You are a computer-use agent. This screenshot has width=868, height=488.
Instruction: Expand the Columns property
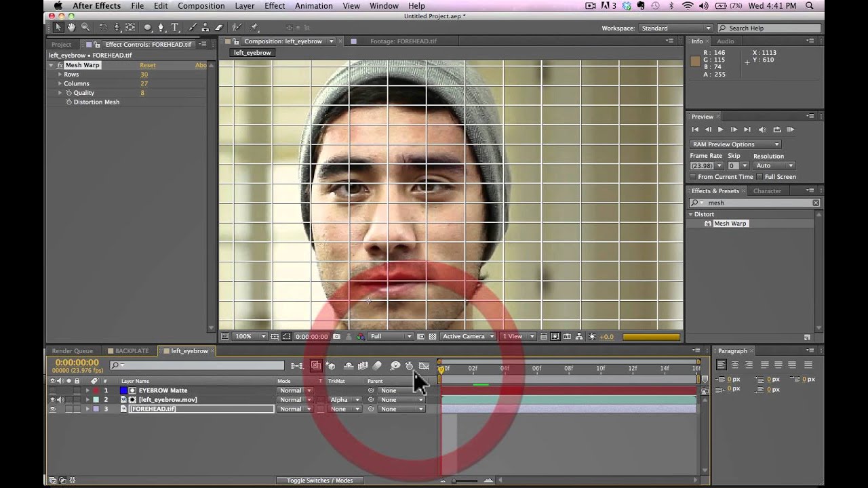coord(60,83)
